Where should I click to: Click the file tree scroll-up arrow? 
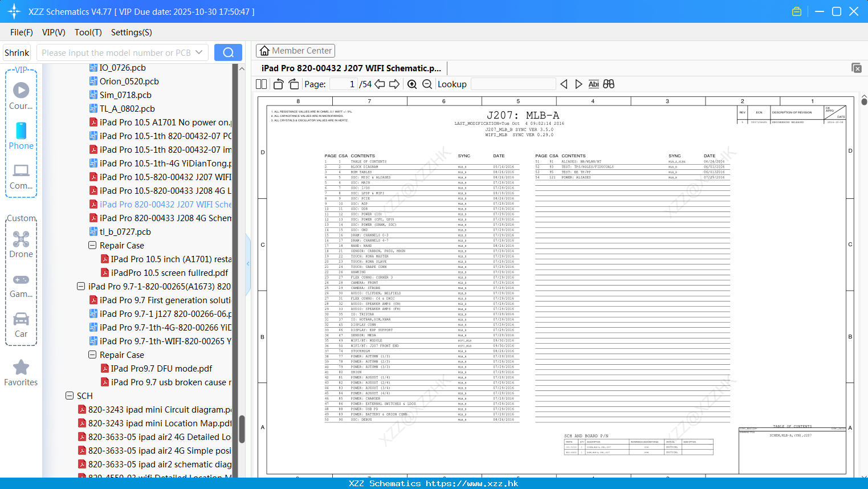[x=242, y=68]
